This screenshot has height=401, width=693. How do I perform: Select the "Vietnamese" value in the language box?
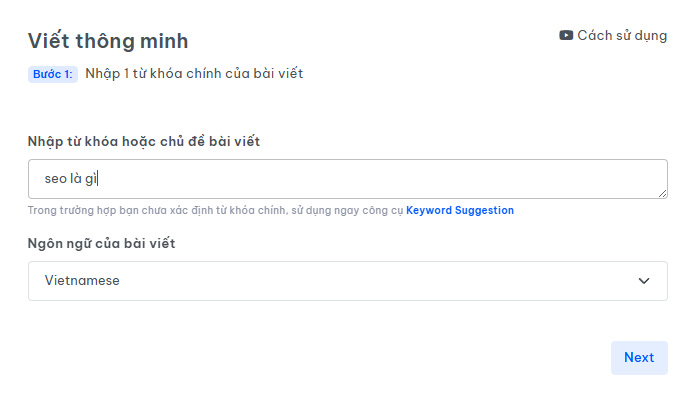(82, 281)
